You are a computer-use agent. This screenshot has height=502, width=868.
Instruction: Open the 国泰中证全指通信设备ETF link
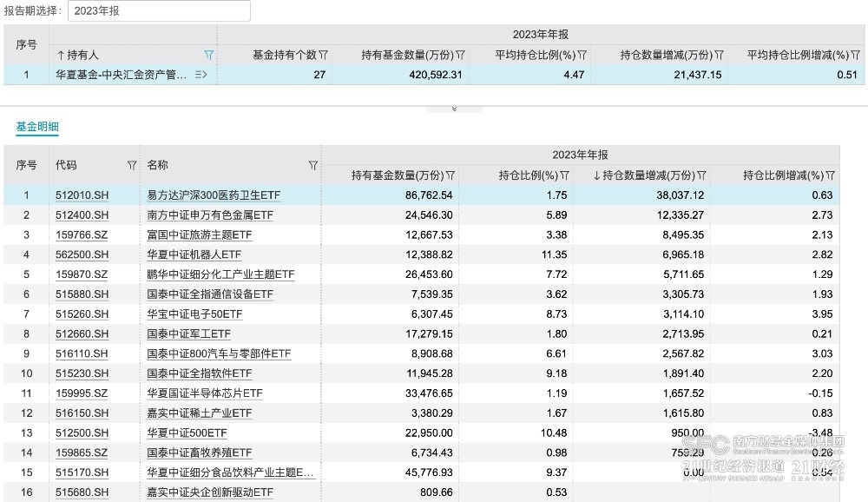(210, 294)
